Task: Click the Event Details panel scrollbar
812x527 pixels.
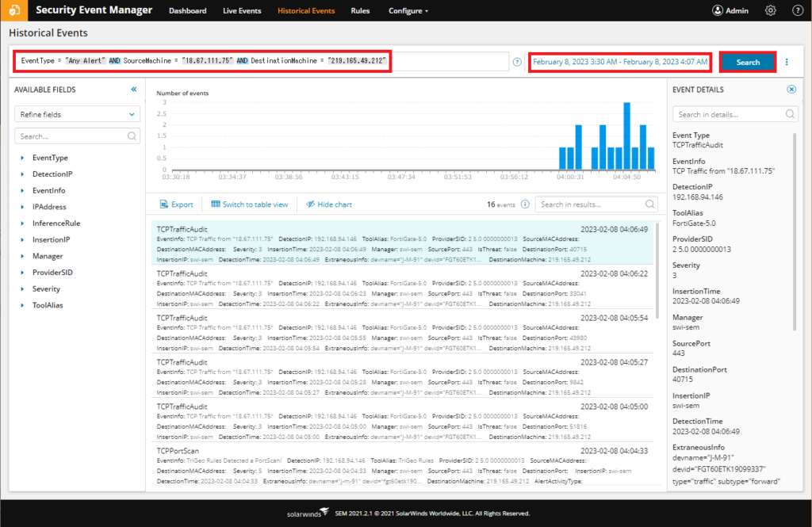Action: [795, 231]
